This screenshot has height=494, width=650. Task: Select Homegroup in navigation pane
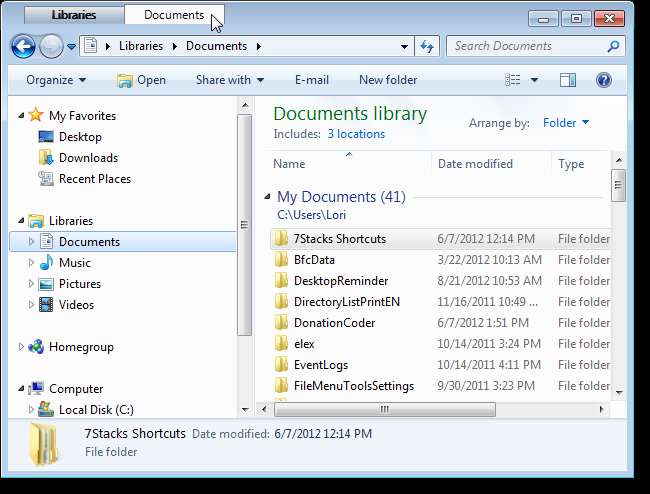click(x=81, y=347)
